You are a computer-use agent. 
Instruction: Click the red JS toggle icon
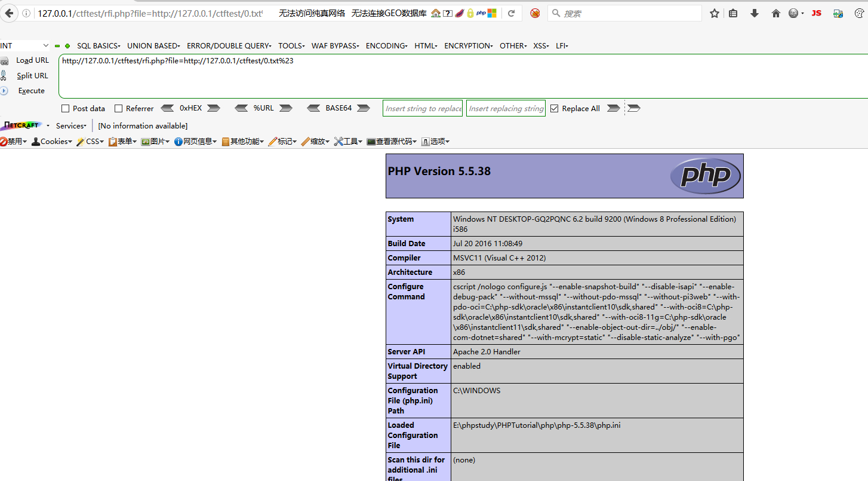816,13
